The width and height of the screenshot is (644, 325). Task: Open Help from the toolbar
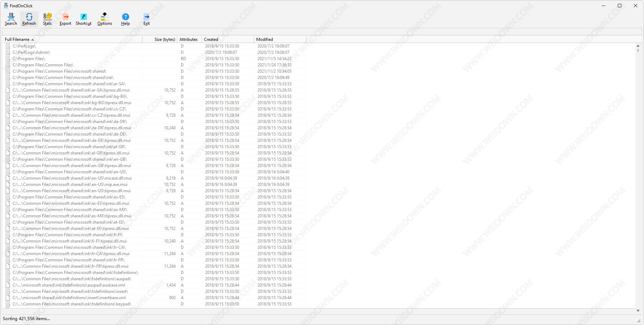click(x=125, y=19)
